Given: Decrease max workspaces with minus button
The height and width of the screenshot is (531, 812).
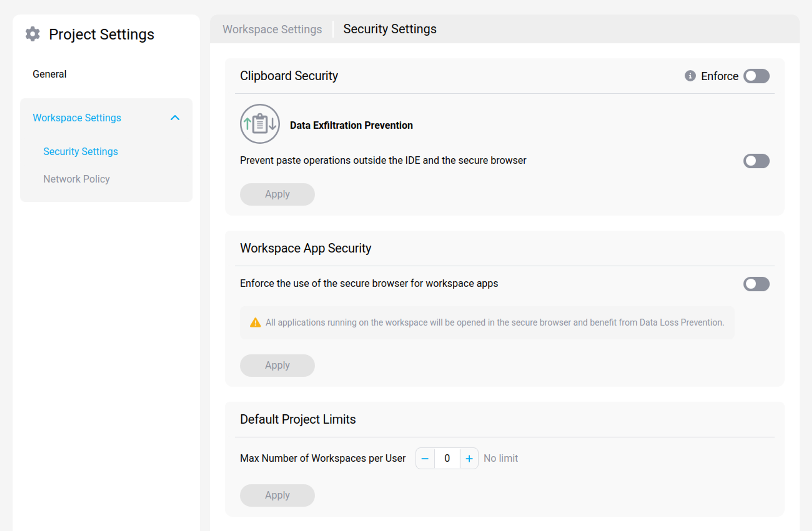Looking at the screenshot, I should point(425,458).
